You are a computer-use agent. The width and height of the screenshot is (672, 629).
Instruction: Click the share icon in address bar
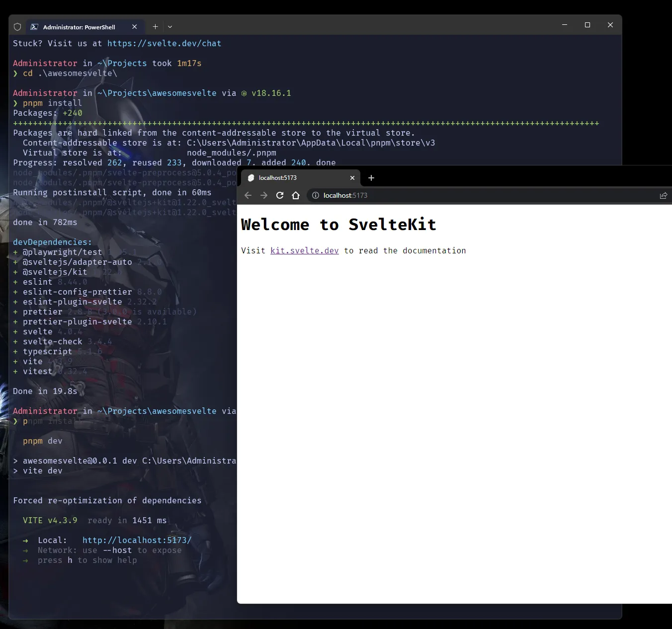663,195
